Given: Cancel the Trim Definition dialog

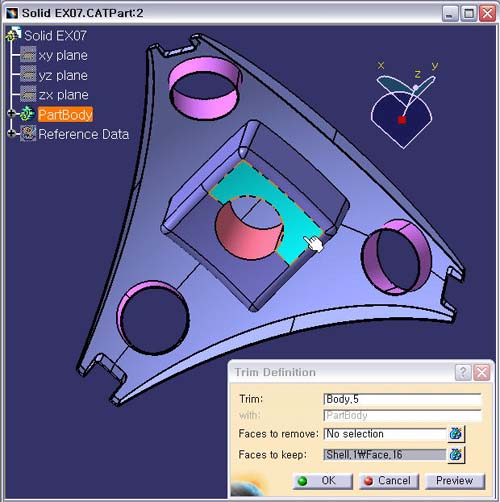Looking at the screenshot, I should 388,481.
